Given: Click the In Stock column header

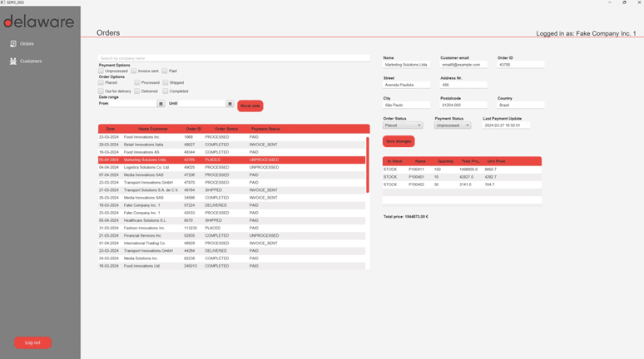Looking at the screenshot, I should [x=394, y=161].
